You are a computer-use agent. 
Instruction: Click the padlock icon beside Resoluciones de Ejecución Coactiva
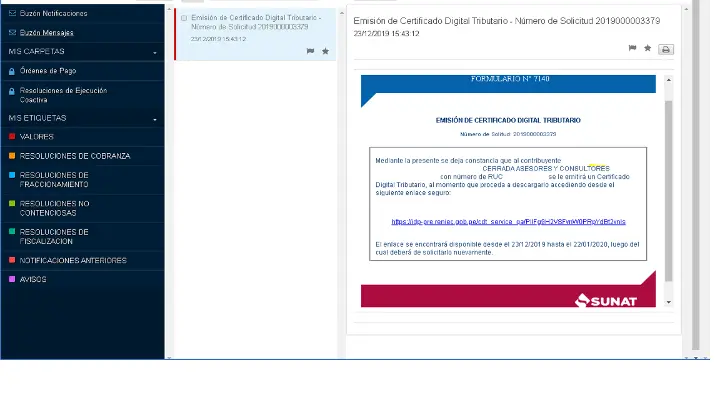point(11,91)
